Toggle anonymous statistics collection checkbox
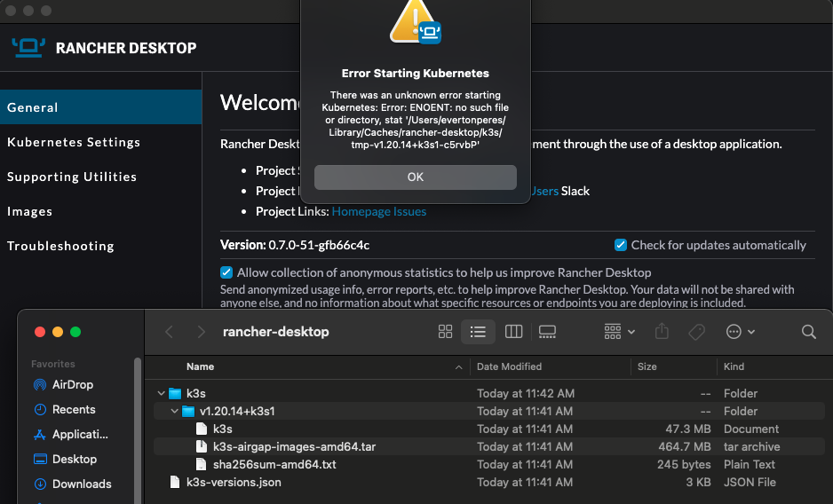The image size is (833, 504). [x=226, y=272]
